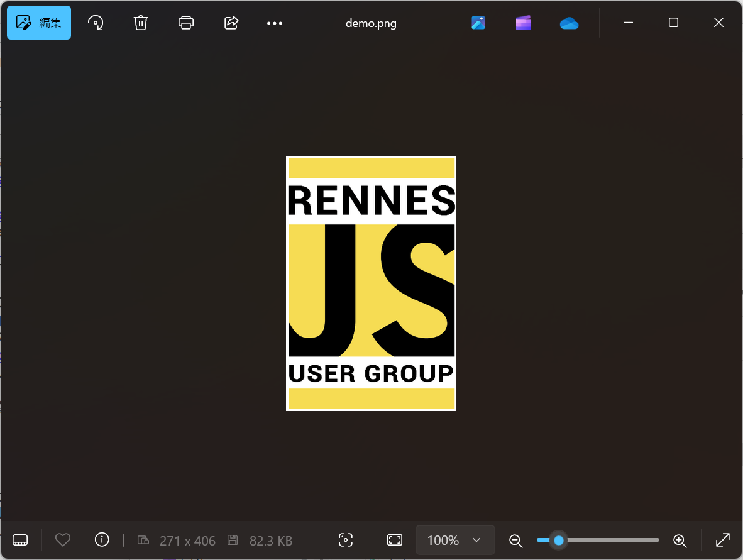Zoom out using the magnifier minus icon

coord(515,540)
